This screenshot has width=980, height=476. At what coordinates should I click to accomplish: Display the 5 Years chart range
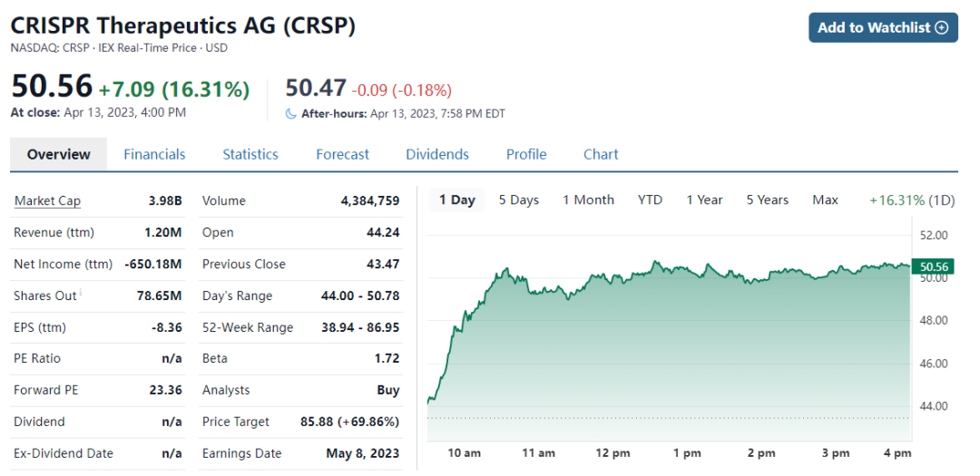point(768,199)
